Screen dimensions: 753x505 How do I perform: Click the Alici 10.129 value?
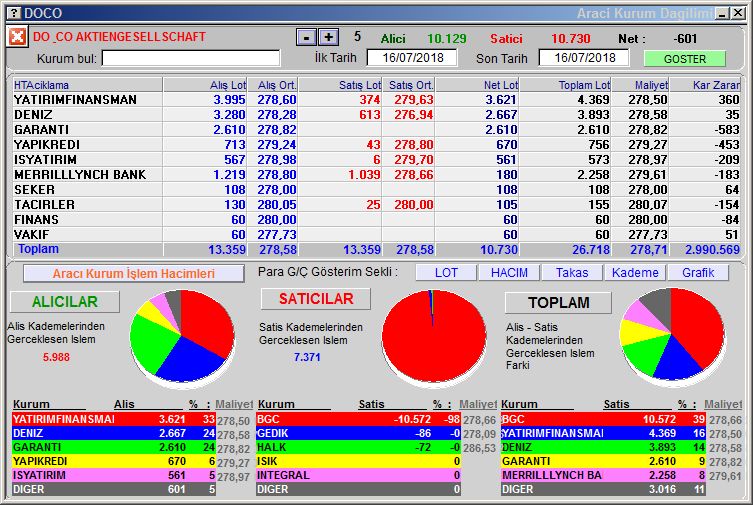coord(447,38)
